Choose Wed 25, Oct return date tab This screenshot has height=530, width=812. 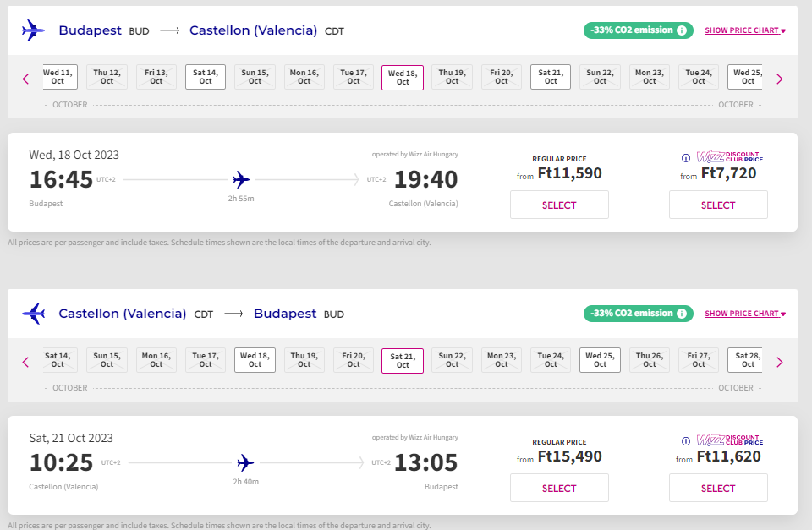600,360
